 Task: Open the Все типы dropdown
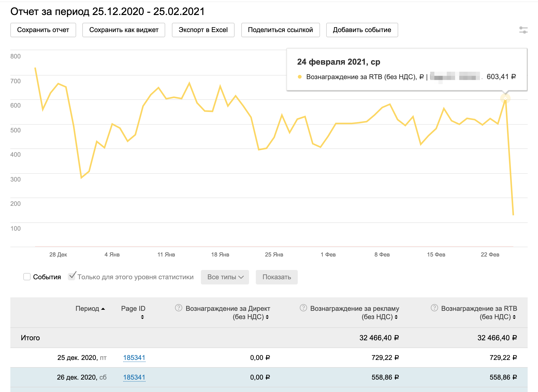click(x=225, y=277)
